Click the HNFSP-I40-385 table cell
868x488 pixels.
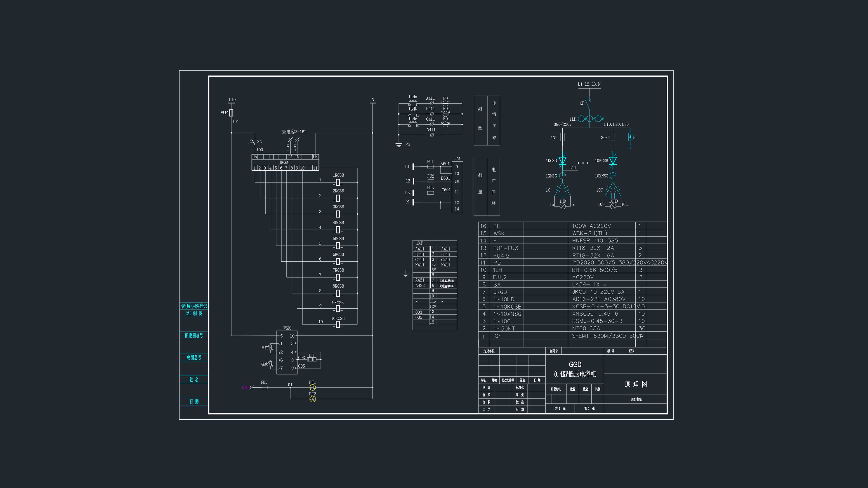click(x=595, y=241)
